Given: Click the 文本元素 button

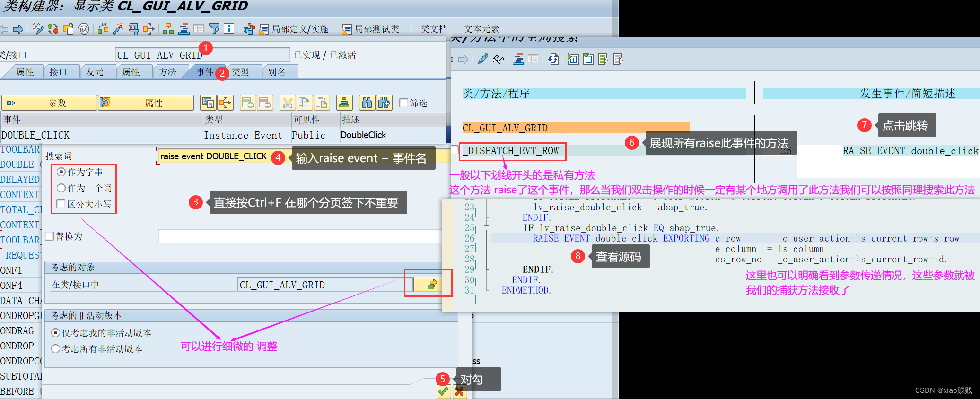Looking at the screenshot, I should click(481, 29).
